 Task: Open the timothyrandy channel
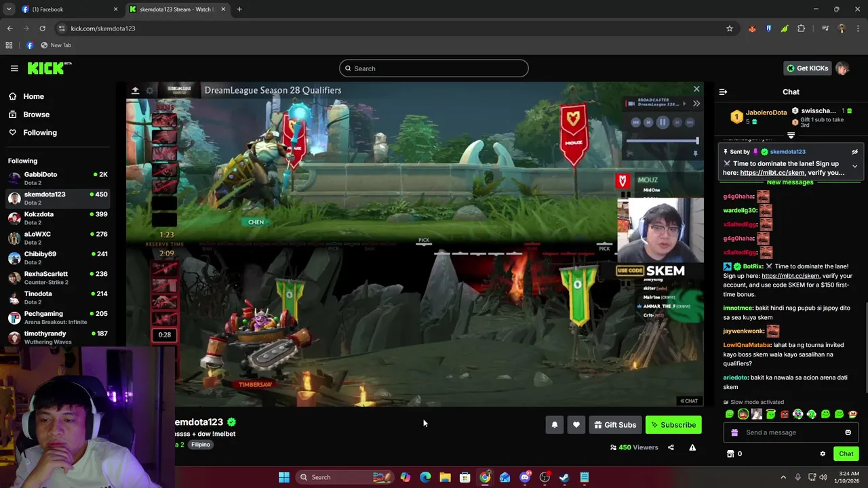coord(58,338)
